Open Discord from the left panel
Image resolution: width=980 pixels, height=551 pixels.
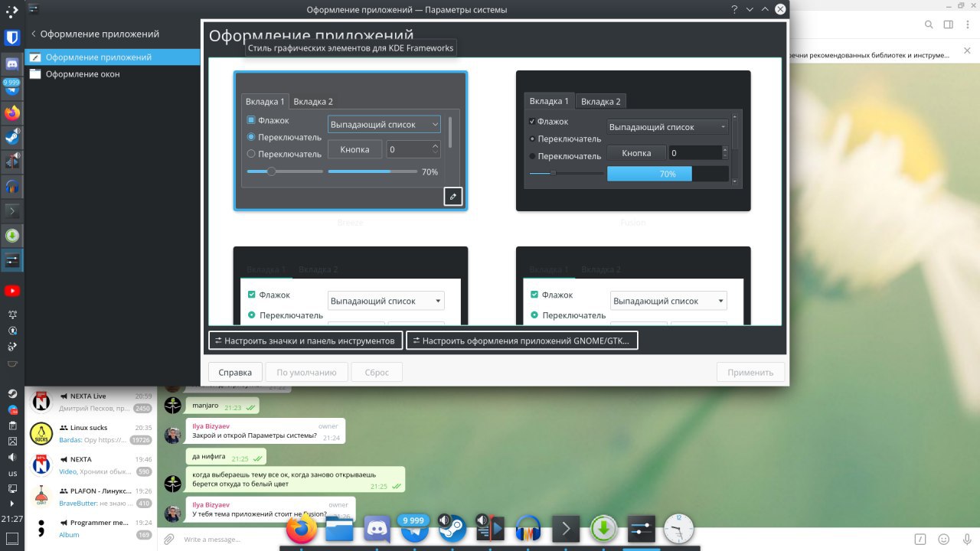pyautogui.click(x=12, y=64)
